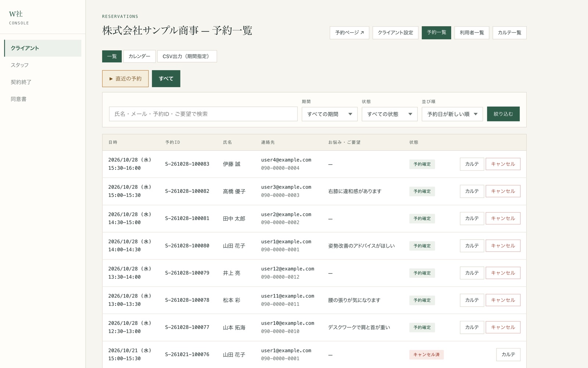Image resolution: width=588 pixels, height=368 pixels.
Task: Cancel 松本 彩's reservation
Action: coord(503,300)
